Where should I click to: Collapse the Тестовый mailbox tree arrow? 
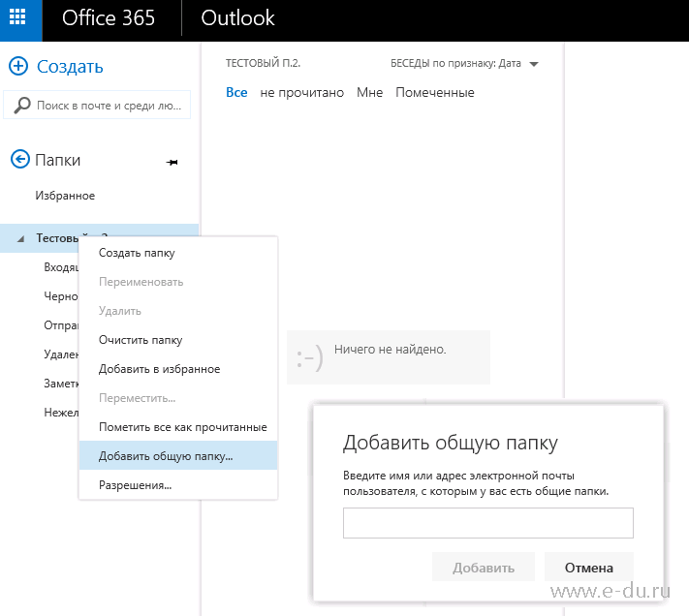click(x=21, y=238)
